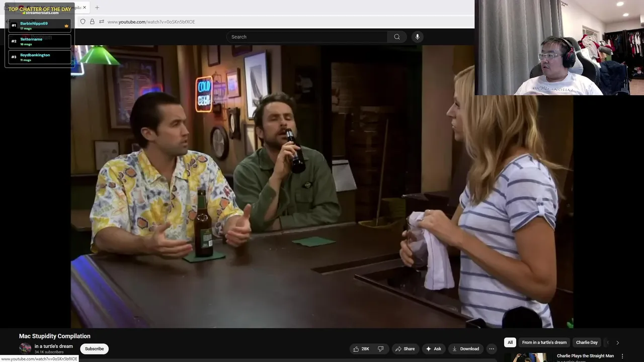Image resolution: width=644 pixels, height=362 pixels.
Task: Open site permissions icon in address bar
Action: [x=102, y=22]
